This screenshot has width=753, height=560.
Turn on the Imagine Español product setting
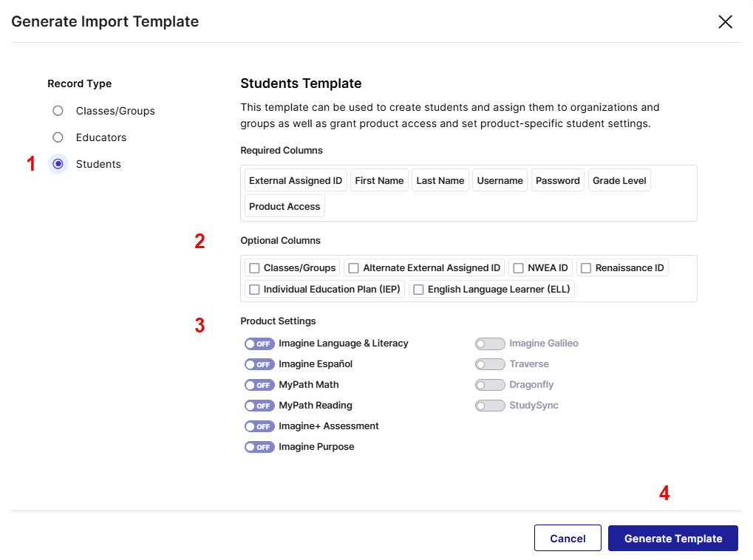pos(259,364)
